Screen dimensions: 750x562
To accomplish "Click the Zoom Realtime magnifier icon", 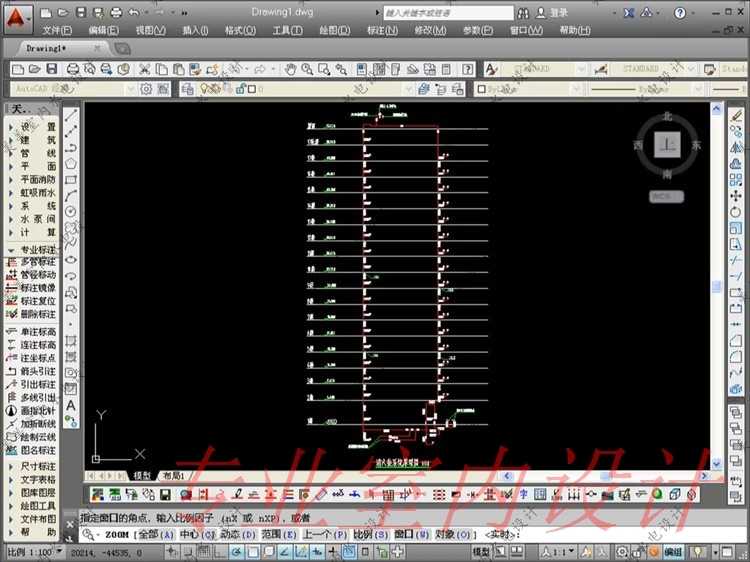I will pos(307,69).
